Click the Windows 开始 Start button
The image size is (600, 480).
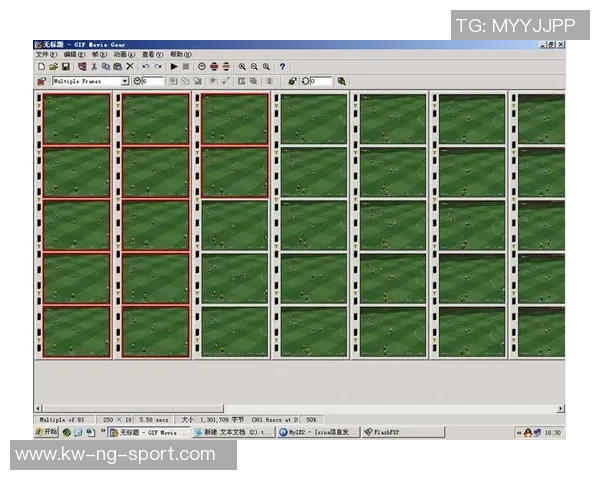click(46, 433)
